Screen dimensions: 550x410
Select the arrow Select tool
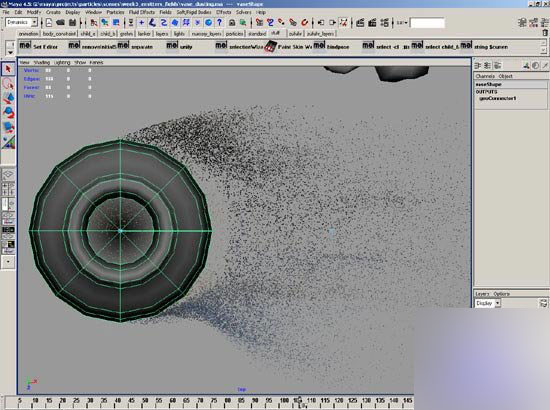pyautogui.click(x=8, y=69)
